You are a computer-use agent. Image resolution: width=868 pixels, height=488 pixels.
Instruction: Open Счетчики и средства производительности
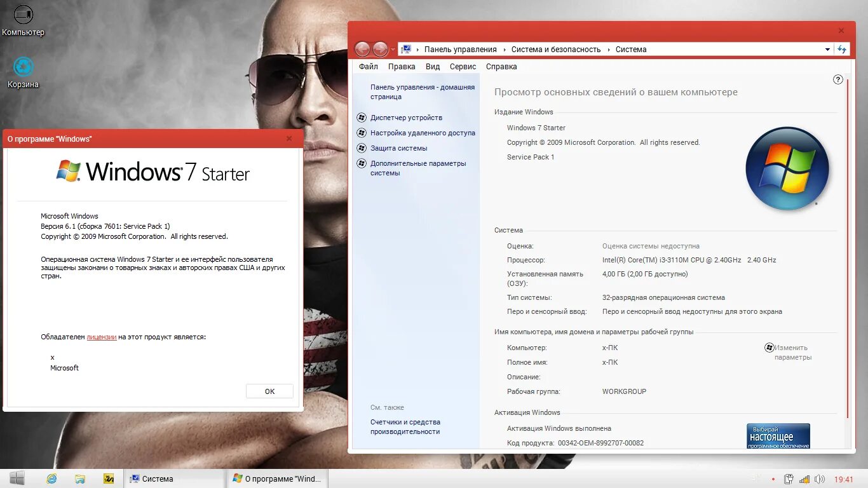tap(405, 427)
